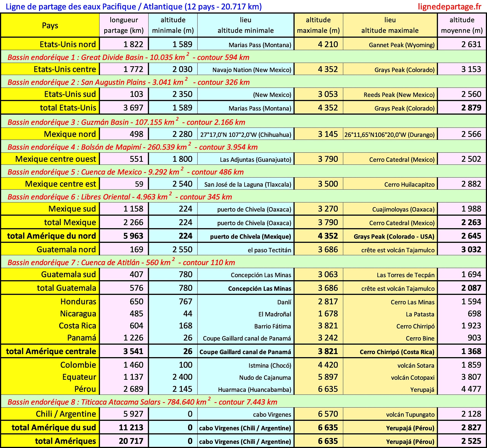Select the altitude moyenne (m) header
The height and width of the screenshot is (448, 487).
point(462,25)
